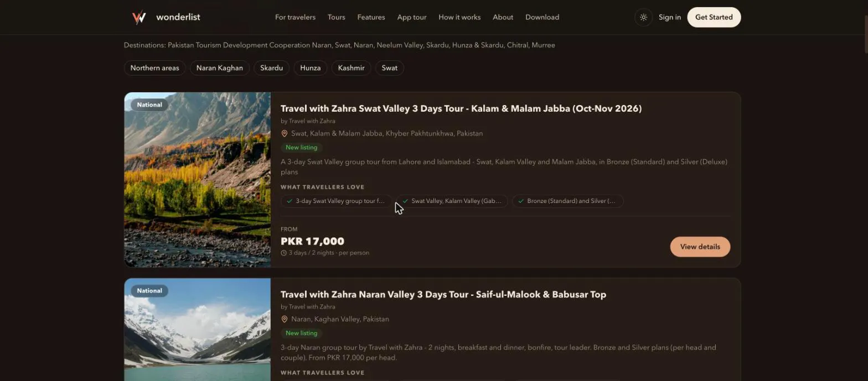Click the Download nav link
This screenshot has height=381, width=868.
click(x=542, y=17)
